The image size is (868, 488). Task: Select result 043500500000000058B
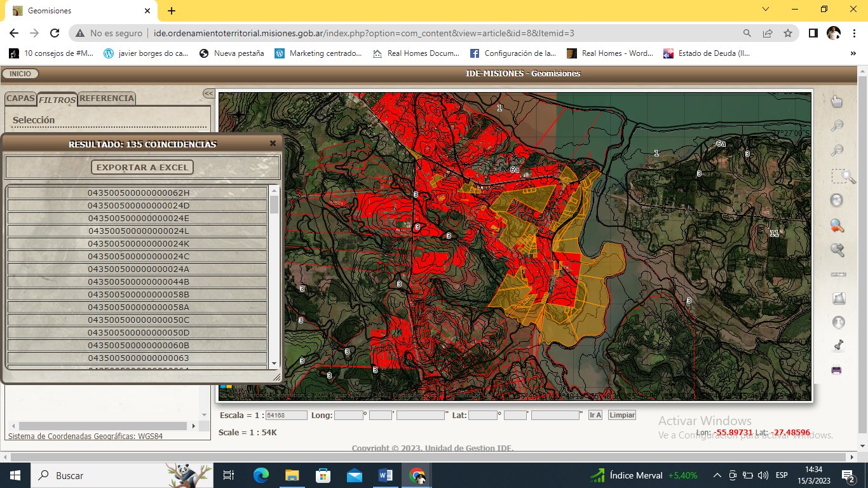(138, 294)
